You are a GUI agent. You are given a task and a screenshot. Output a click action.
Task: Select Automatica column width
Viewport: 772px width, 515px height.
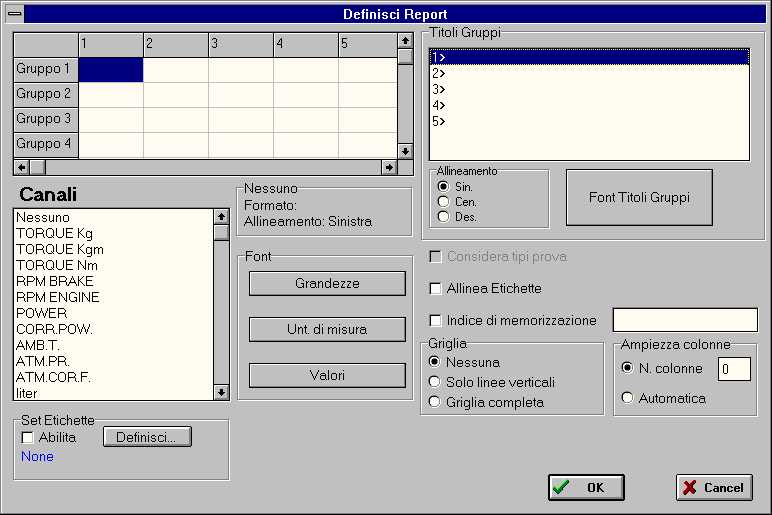click(x=628, y=398)
